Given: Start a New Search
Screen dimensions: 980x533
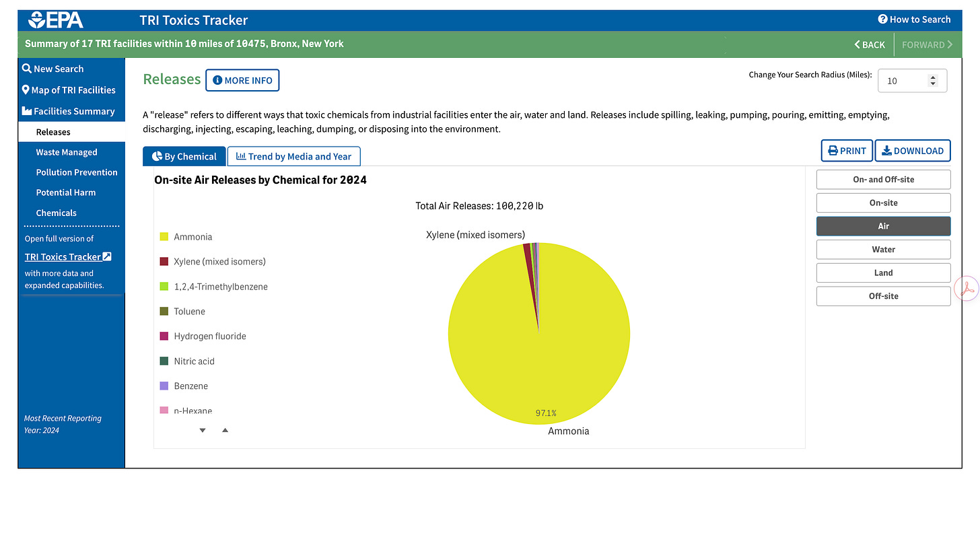Looking at the screenshot, I should 53,69.
